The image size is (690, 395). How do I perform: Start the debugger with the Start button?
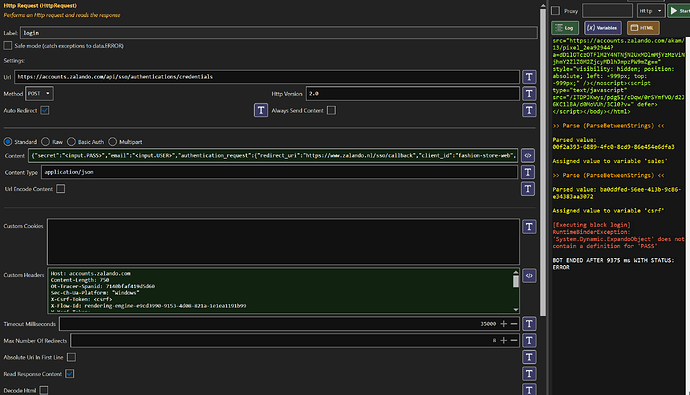click(x=679, y=11)
